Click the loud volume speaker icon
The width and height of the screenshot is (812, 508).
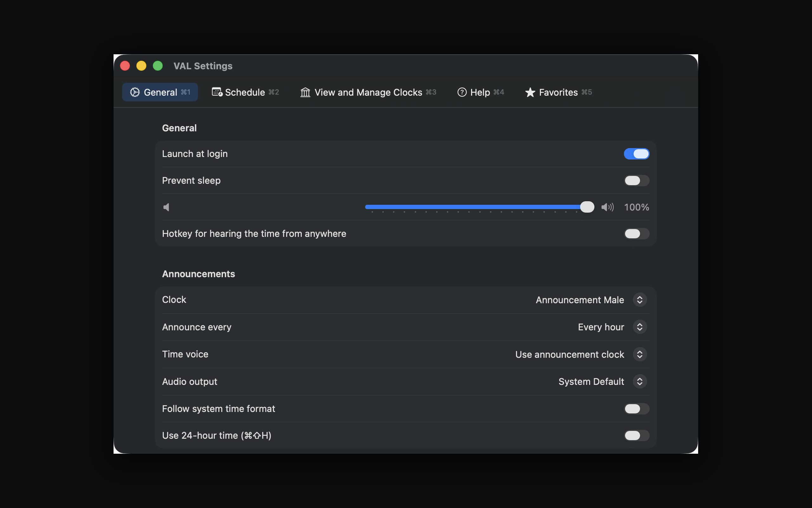[x=607, y=207]
